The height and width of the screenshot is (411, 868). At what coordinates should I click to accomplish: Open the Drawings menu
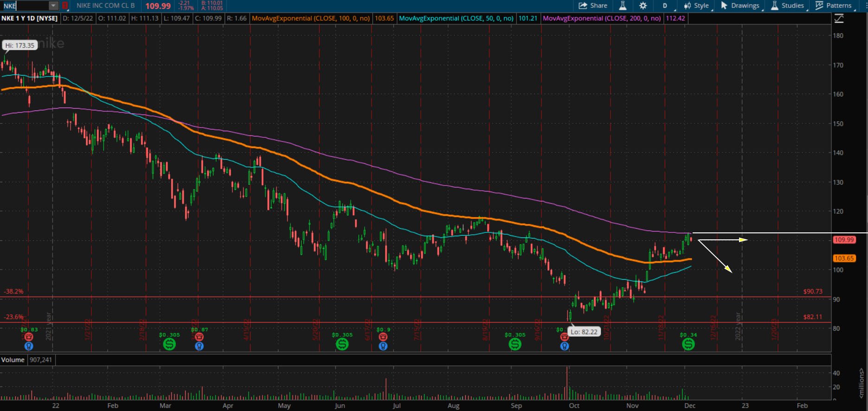point(740,6)
